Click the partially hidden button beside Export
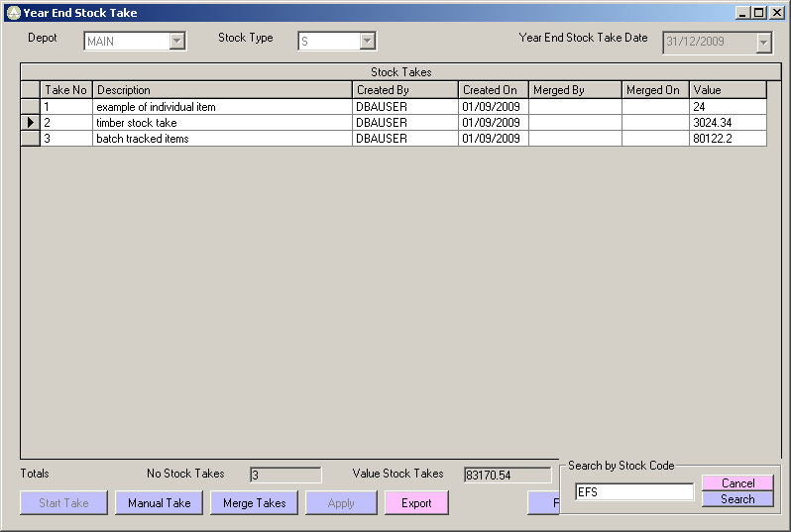791x532 pixels. click(x=544, y=502)
